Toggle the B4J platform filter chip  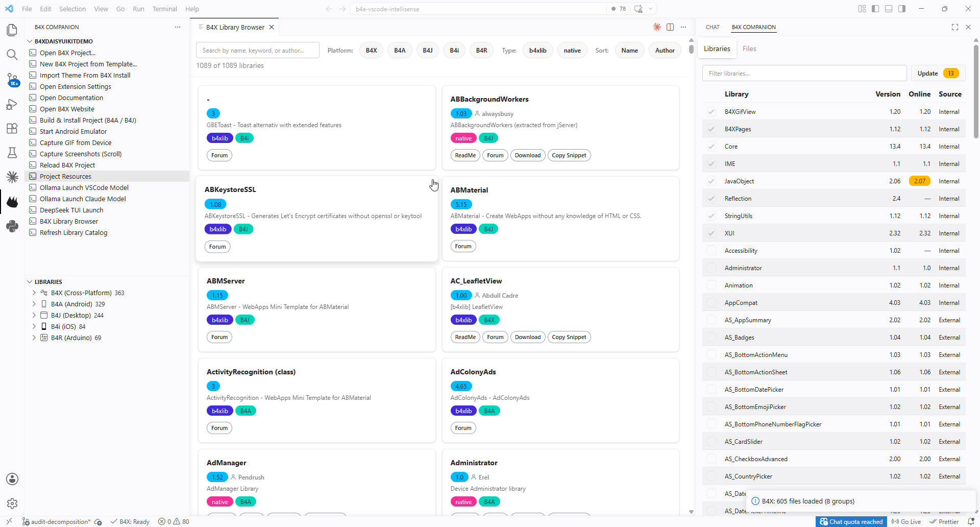(428, 51)
